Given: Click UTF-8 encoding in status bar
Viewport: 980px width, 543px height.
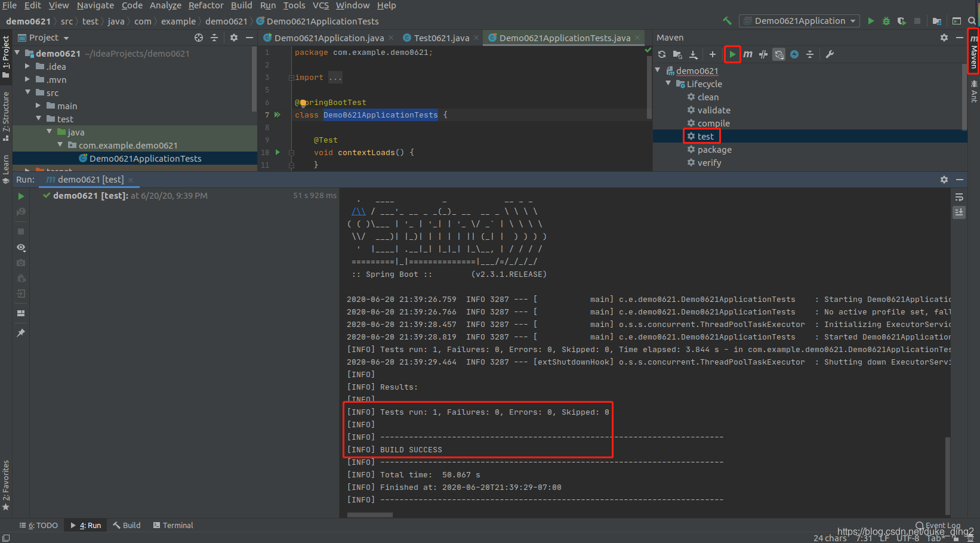Looking at the screenshot, I should [907, 538].
